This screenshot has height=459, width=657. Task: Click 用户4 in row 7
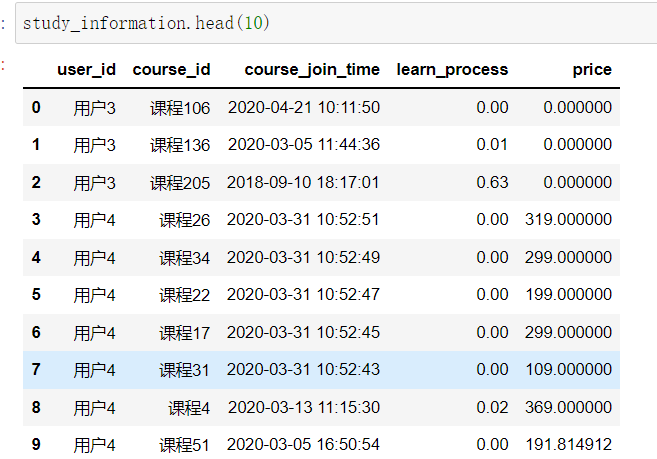[x=94, y=370]
